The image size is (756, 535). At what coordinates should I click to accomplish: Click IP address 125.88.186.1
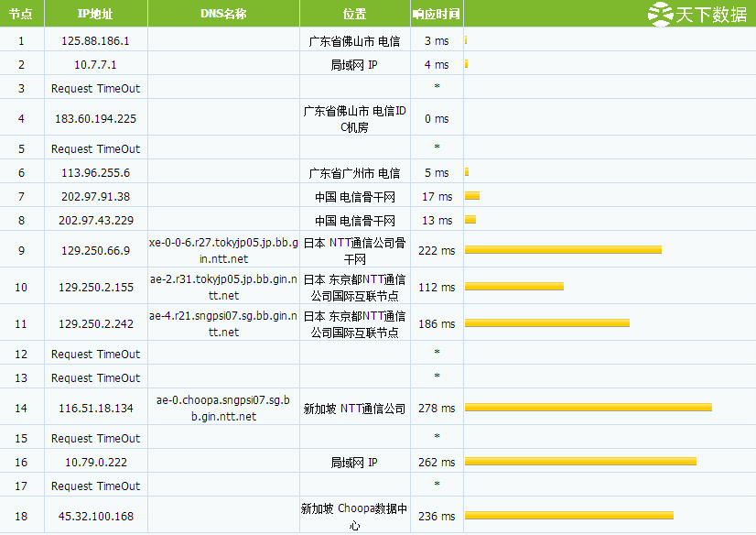click(95, 41)
